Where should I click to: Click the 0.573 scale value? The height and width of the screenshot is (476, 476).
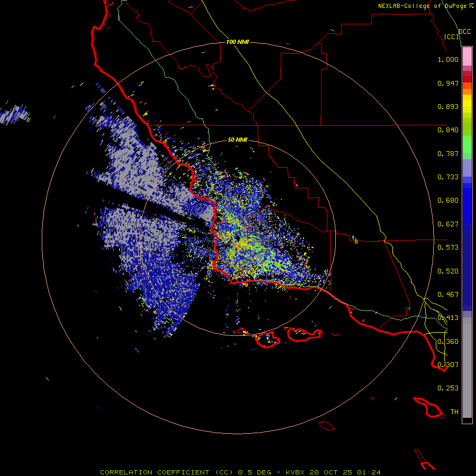(x=448, y=248)
